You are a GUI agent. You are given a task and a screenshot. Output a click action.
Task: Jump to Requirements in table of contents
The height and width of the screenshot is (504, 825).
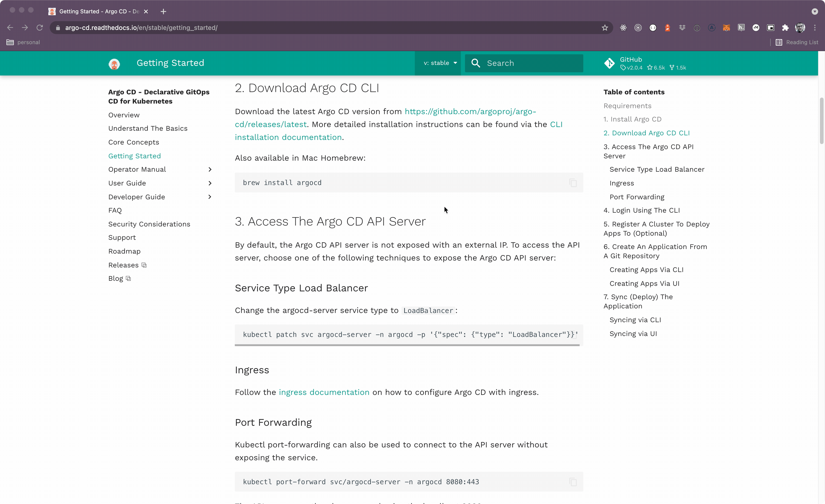coord(627,106)
